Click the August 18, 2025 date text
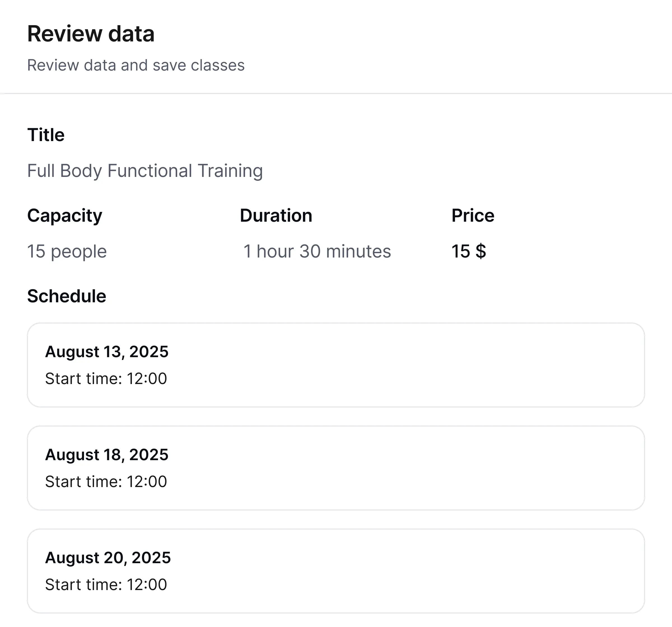 (x=107, y=455)
